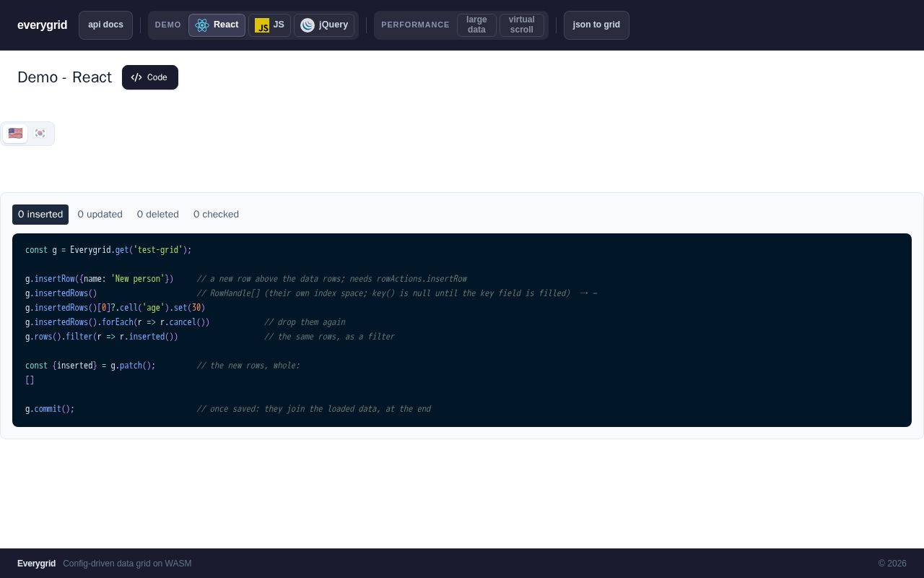Open the "0 deleted" tab

158,215
